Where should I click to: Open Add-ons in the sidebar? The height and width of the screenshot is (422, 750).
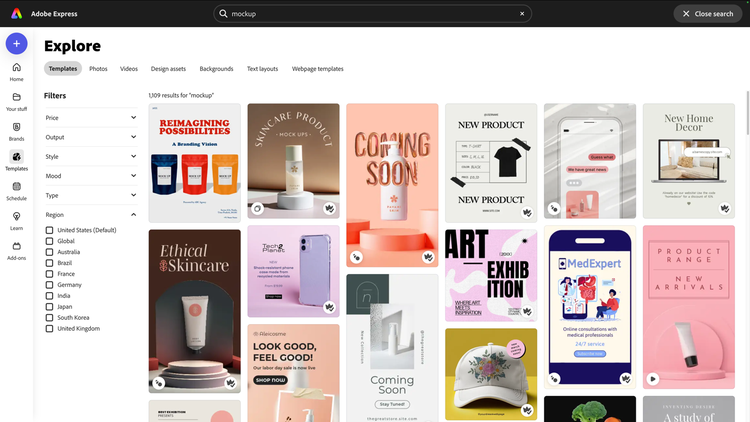tap(16, 251)
